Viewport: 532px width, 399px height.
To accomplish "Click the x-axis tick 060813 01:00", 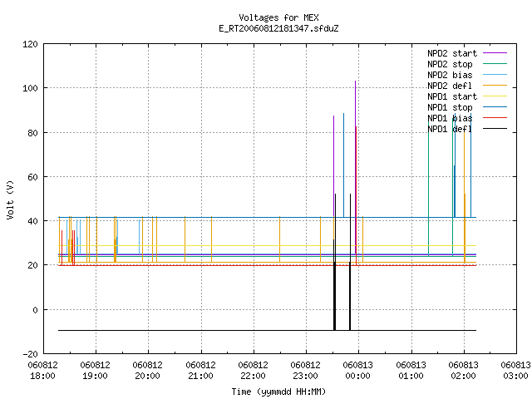I will 411,371.
